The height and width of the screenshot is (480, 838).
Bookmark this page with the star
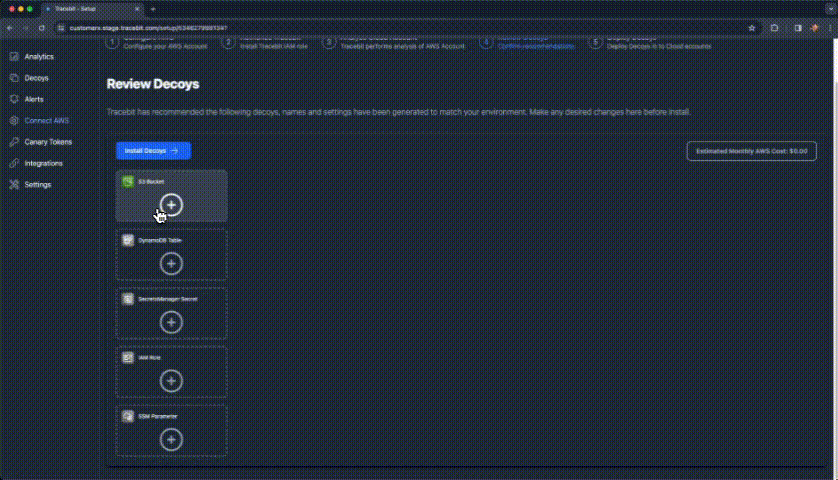coord(752,28)
